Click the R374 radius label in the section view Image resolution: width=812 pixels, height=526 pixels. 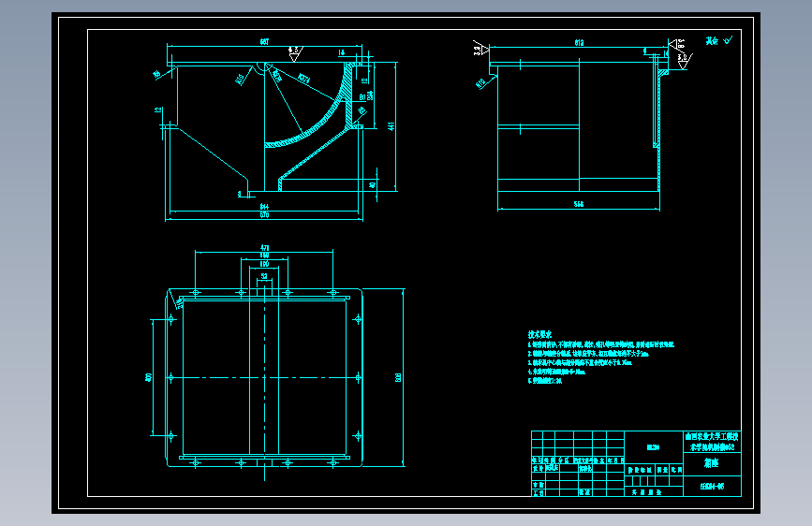point(304,79)
